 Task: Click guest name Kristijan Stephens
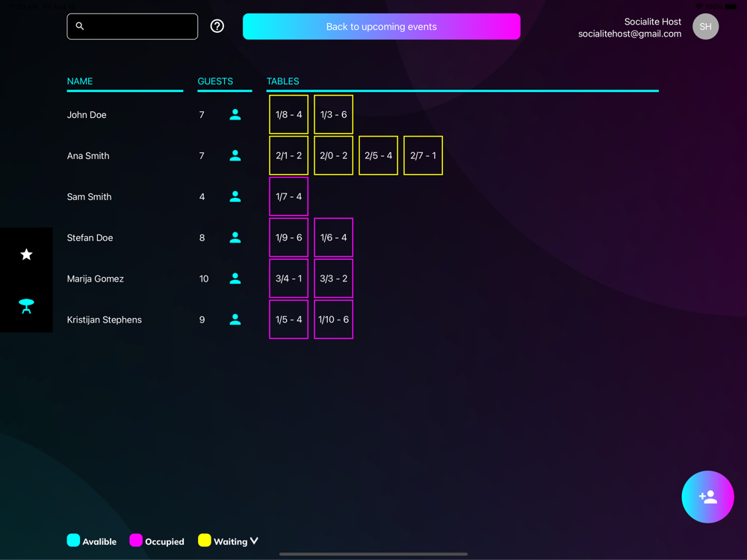click(105, 320)
